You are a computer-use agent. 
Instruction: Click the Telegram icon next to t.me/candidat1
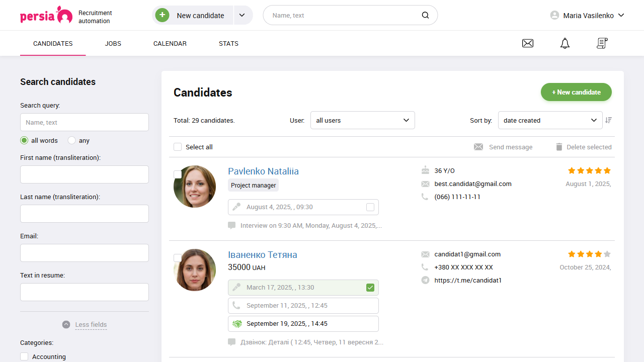coord(425,280)
